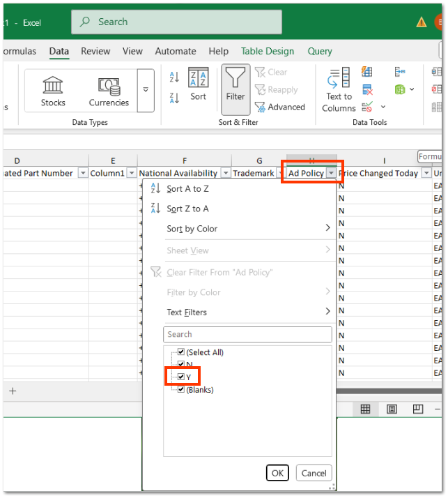
Task: Toggle the Filter funnel in ribbon
Action: (235, 89)
